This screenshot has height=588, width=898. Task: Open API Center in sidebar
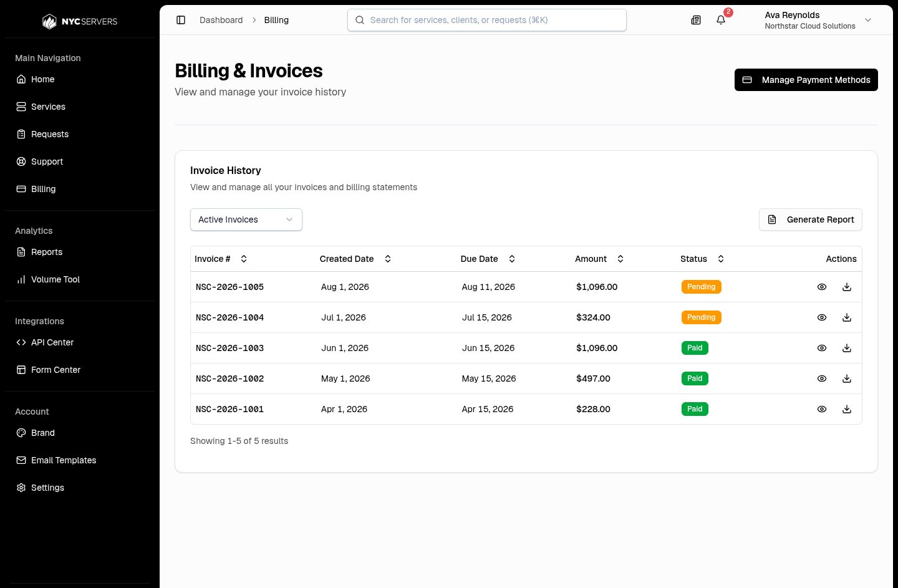click(x=80, y=342)
